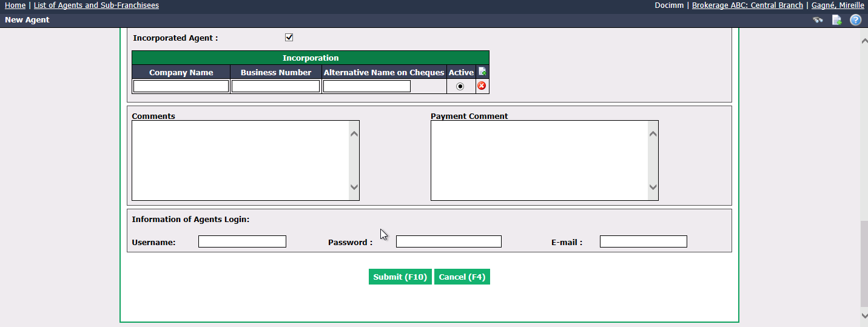Open the binoculars search icon
Viewport: 868px width, 327px height.
[x=818, y=20]
